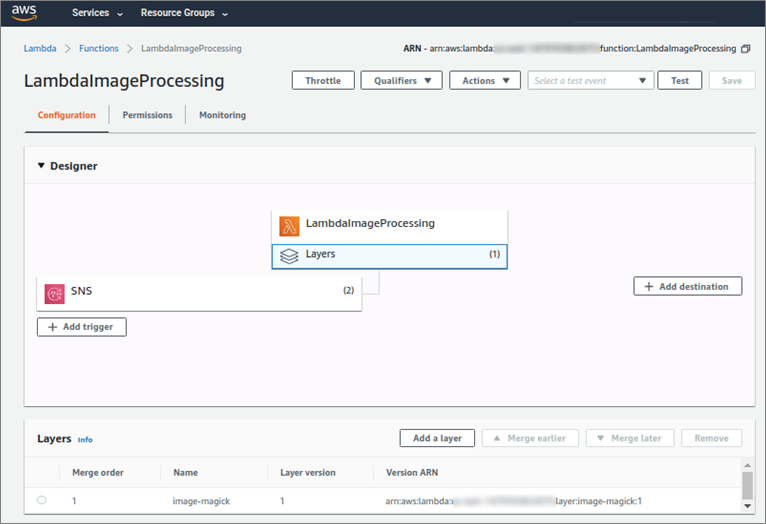The height and width of the screenshot is (524, 766).
Task: Click the Throttle button
Action: click(323, 81)
